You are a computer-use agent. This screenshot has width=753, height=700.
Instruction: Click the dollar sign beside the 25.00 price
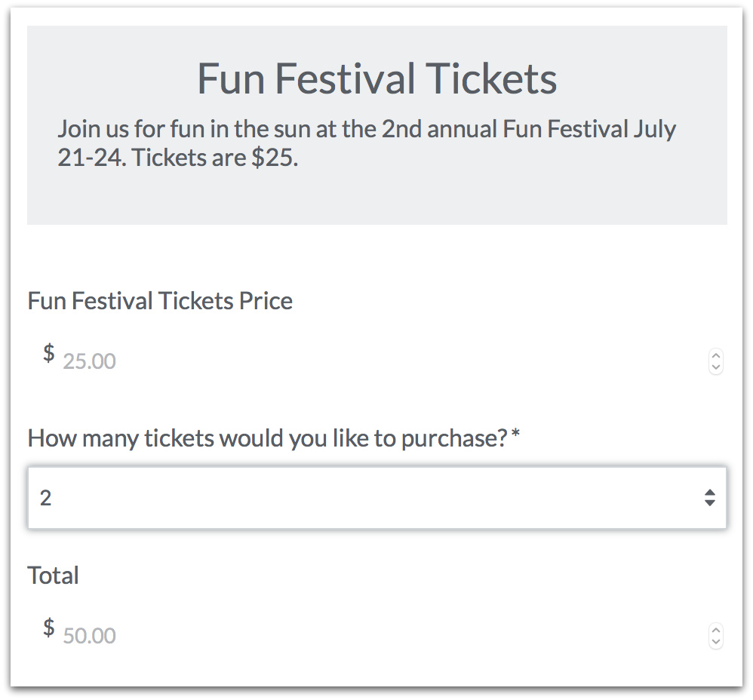point(49,352)
